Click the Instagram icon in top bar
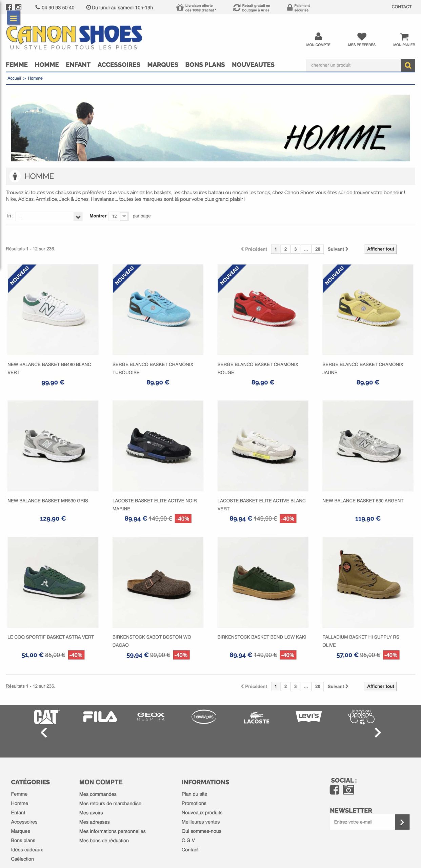The width and height of the screenshot is (421, 868). pos(18,7)
